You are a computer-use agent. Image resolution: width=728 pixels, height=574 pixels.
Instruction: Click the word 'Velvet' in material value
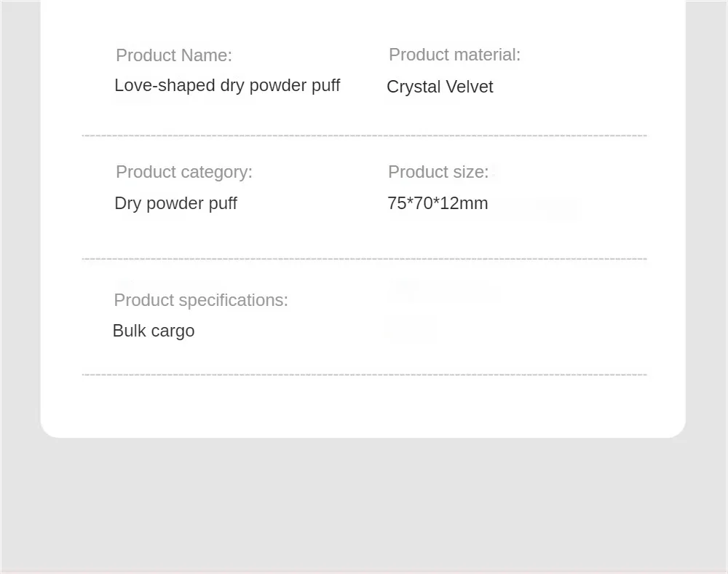click(470, 87)
